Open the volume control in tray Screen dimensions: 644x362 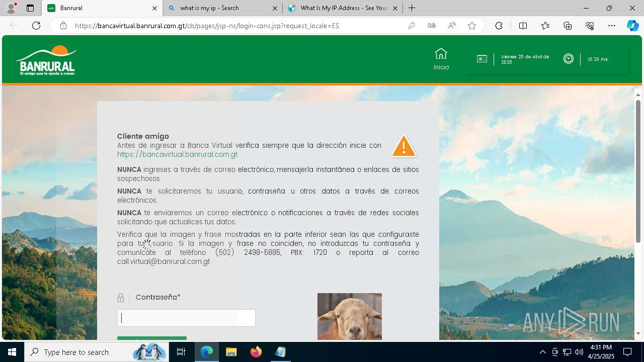pos(579,352)
